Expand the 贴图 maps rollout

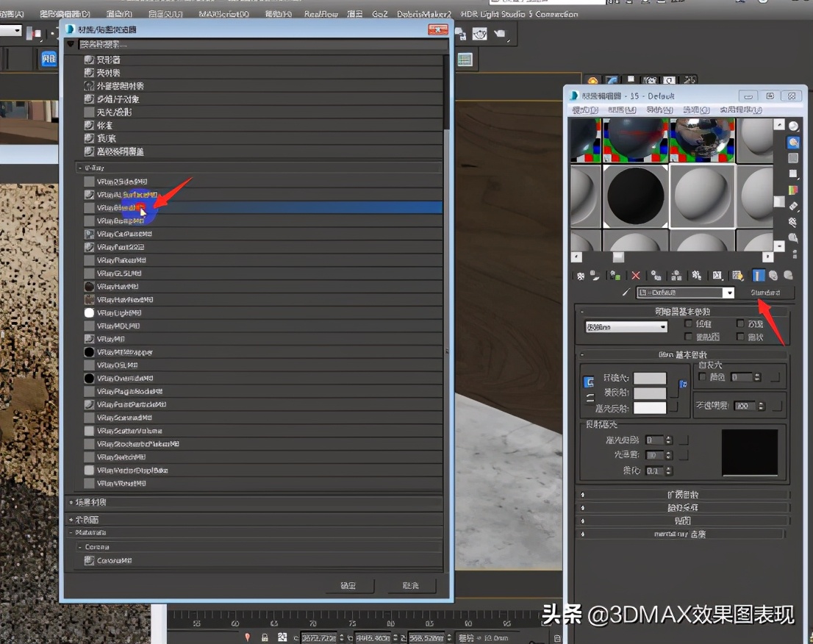click(x=682, y=521)
